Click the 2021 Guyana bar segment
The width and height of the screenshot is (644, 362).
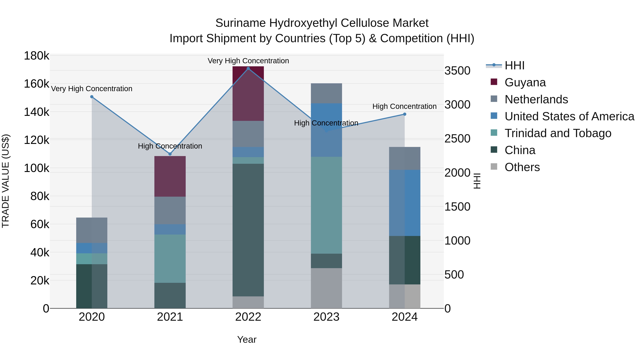coord(170,176)
